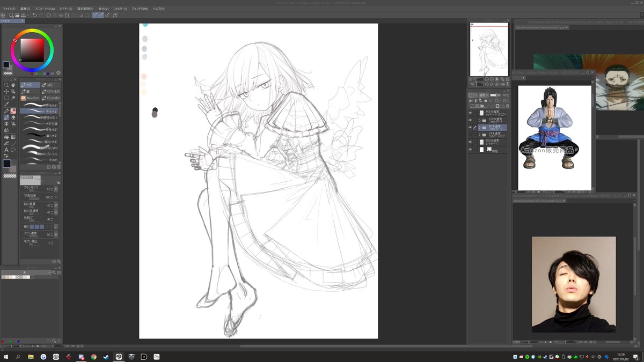The image size is (644, 362).
Task: Select the Zoom magnifier tool
Action: [6, 85]
